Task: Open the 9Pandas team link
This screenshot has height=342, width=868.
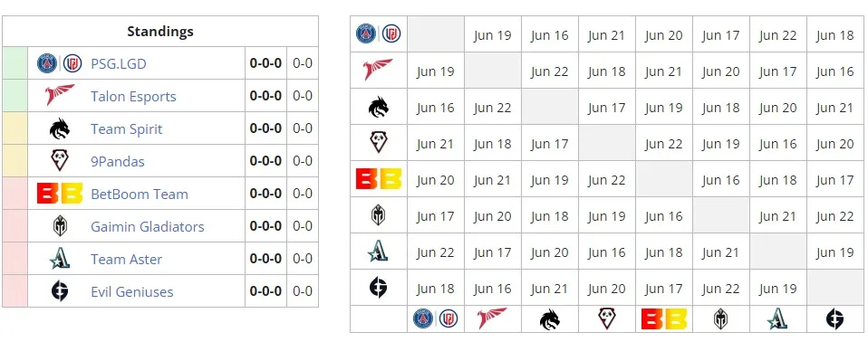Action: coord(118,162)
